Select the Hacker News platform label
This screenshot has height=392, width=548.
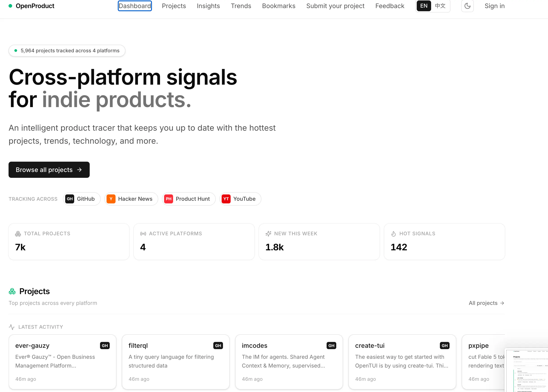[135, 199]
